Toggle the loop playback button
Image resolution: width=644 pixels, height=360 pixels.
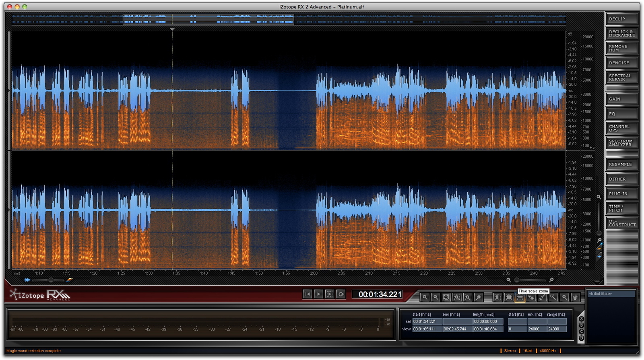341,294
